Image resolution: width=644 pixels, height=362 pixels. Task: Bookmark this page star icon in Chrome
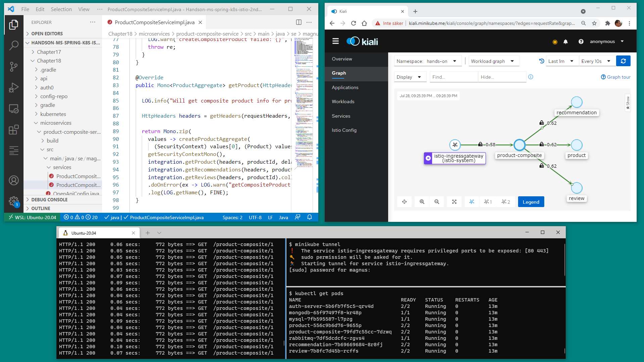(594, 23)
